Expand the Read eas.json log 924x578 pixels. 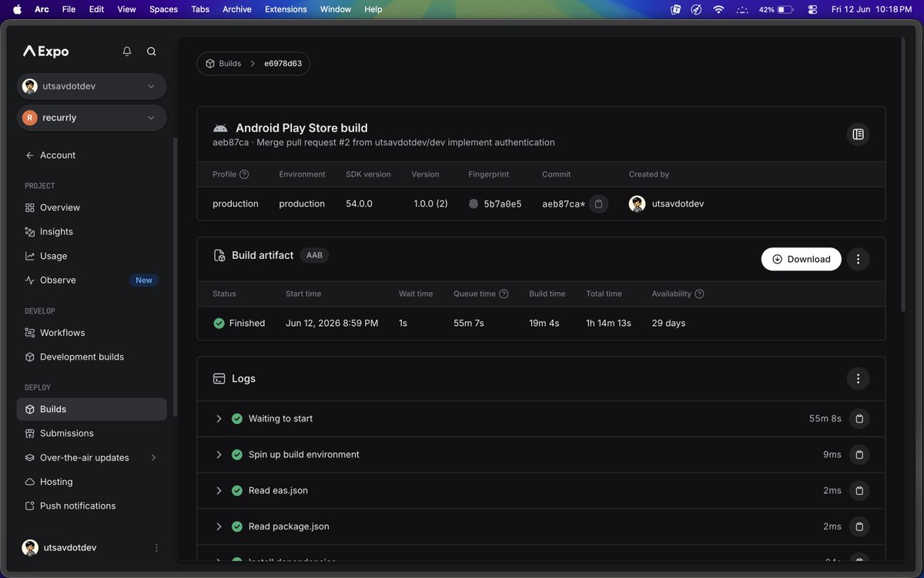pos(219,490)
